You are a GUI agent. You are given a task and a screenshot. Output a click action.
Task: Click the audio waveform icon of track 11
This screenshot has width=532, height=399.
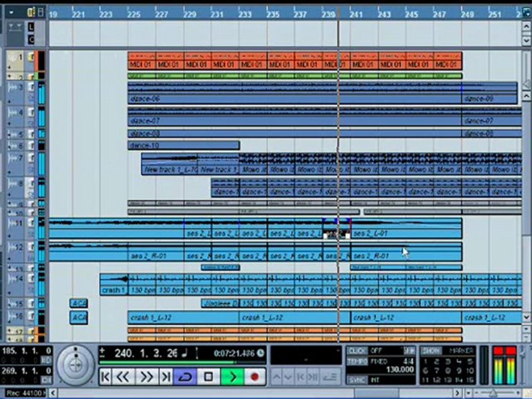11,223
